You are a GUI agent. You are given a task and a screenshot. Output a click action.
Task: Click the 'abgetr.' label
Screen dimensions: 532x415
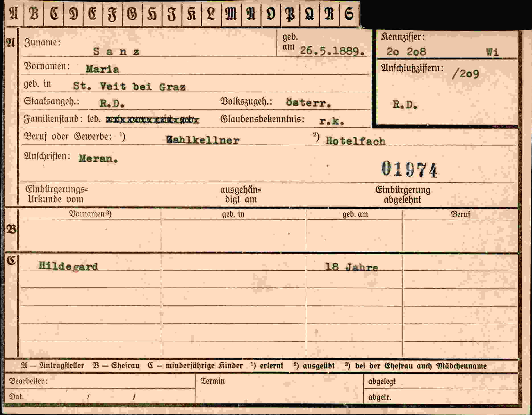[380, 397]
